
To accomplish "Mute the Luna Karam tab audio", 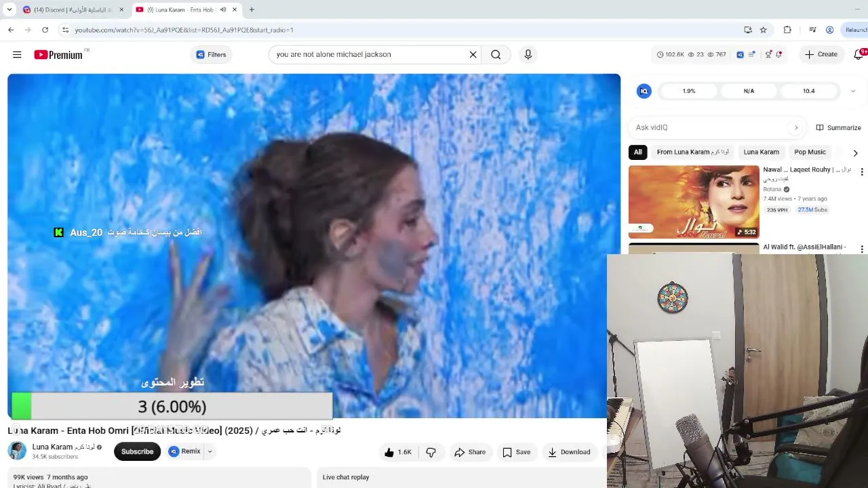I will click(223, 9).
